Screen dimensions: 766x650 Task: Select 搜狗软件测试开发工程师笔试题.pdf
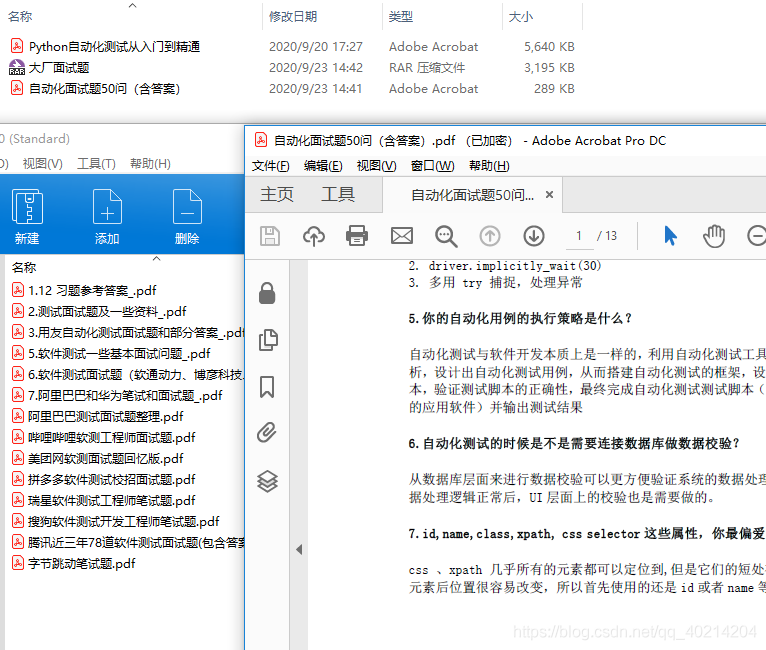(x=124, y=522)
